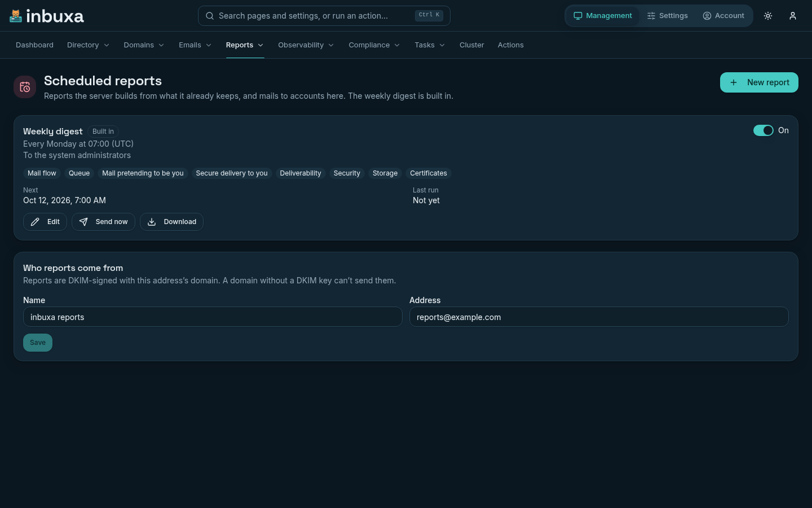Click the Management monitor icon

coord(578,16)
